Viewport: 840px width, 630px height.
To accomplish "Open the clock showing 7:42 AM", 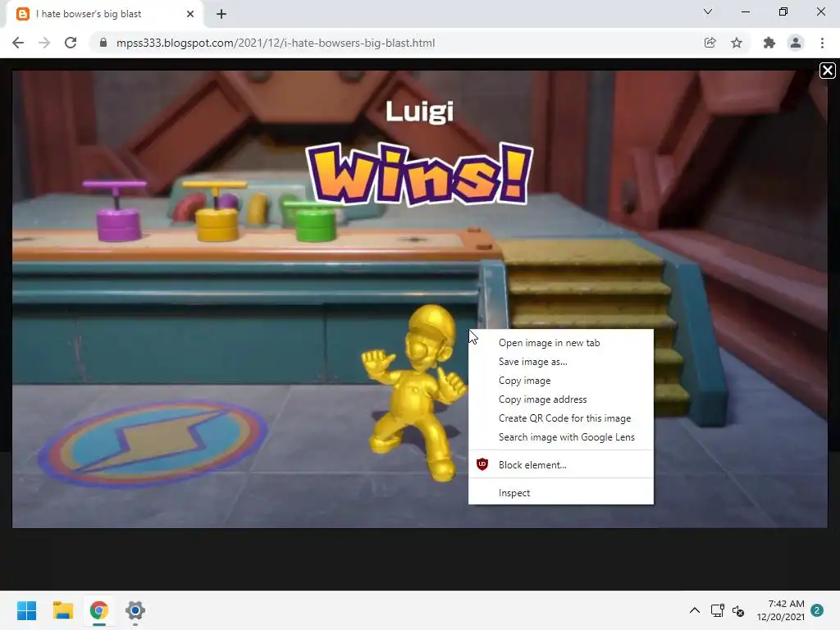I will pos(781,610).
